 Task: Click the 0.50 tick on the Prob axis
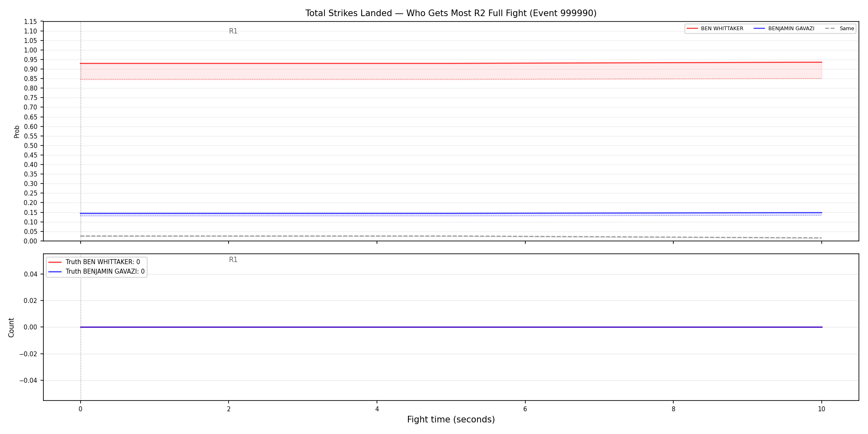click(x=30, y=145)
